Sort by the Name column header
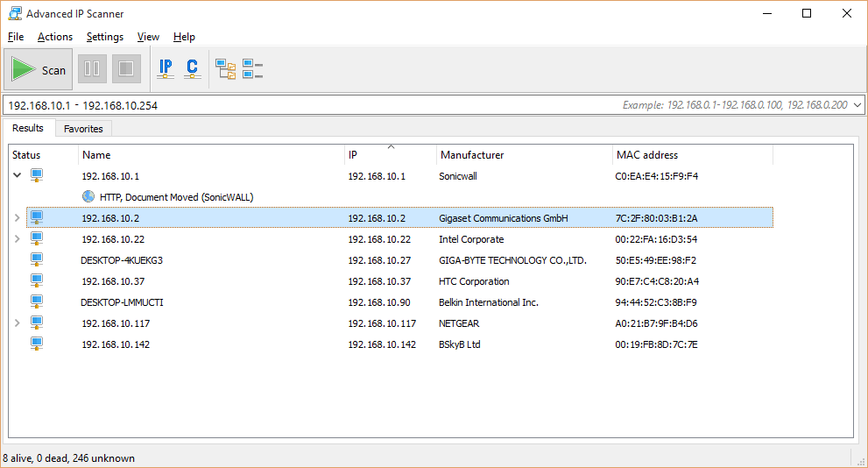This screenshot has height=468, width=868. 211,155
